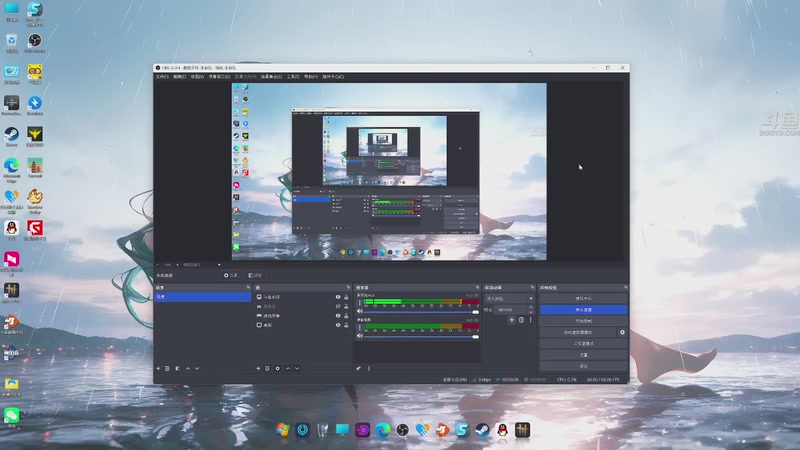Move the source down in Sources dock
The height and width of the screenshot is (450, 800).
(297, 368)
